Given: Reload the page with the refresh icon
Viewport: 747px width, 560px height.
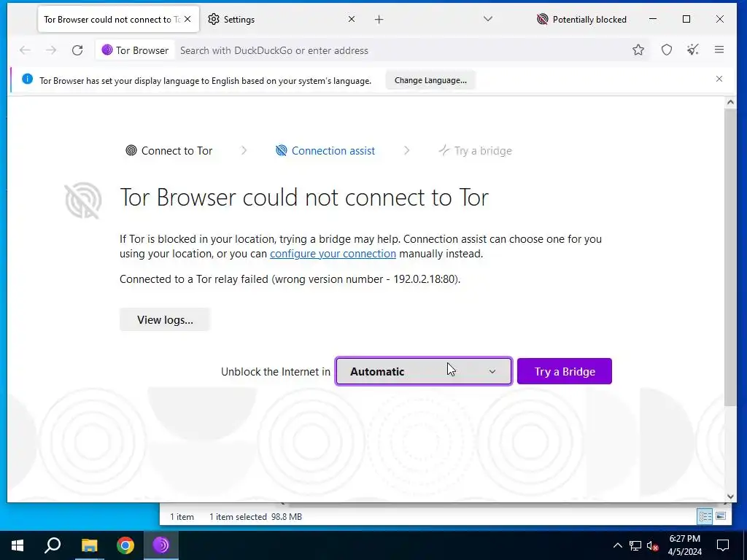Looking at the screenshot, I should tap(77, 50).
